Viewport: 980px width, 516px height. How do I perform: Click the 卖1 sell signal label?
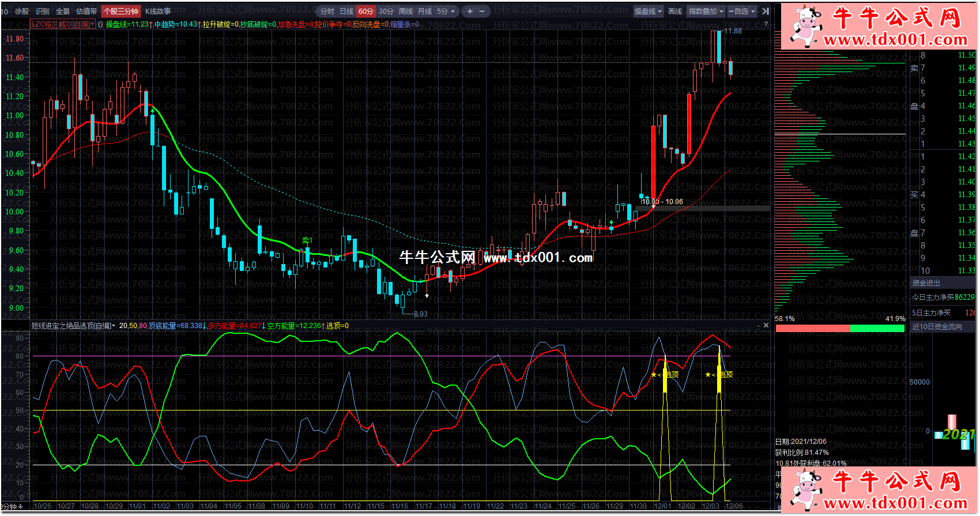point(307,240)
